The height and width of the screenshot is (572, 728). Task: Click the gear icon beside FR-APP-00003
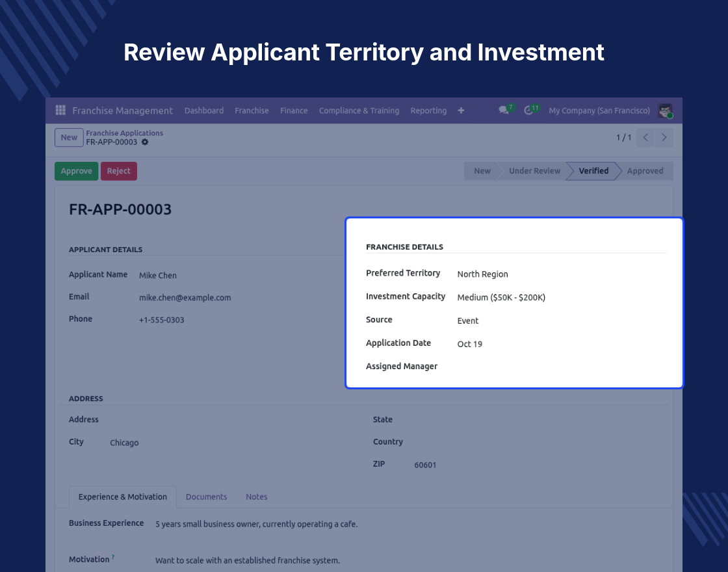(x=145, y=142)
